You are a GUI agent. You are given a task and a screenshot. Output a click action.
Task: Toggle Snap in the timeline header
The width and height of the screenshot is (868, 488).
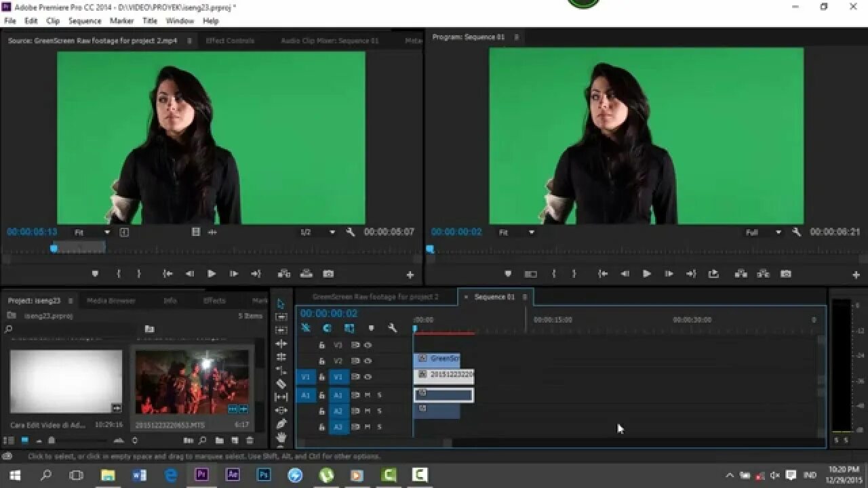point(306,328)
